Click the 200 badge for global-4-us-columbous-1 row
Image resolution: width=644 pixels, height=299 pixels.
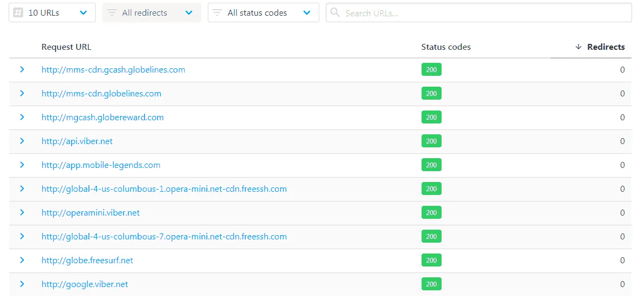point(431,189)
